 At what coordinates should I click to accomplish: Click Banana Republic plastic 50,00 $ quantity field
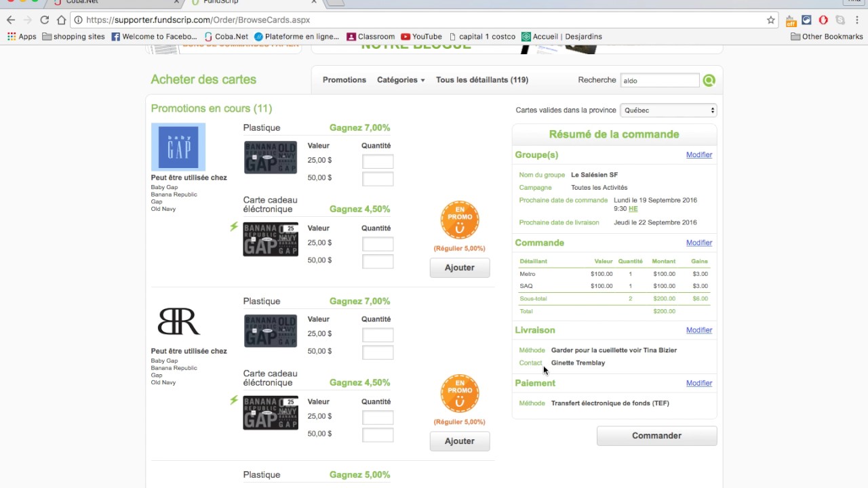click(378, 352)
